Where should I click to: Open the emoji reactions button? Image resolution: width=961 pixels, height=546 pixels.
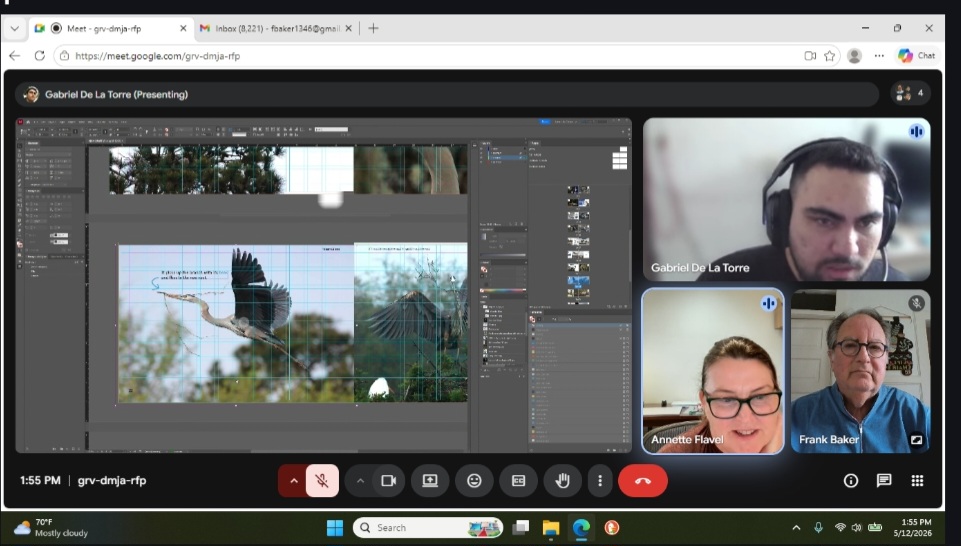click(474, 481)
